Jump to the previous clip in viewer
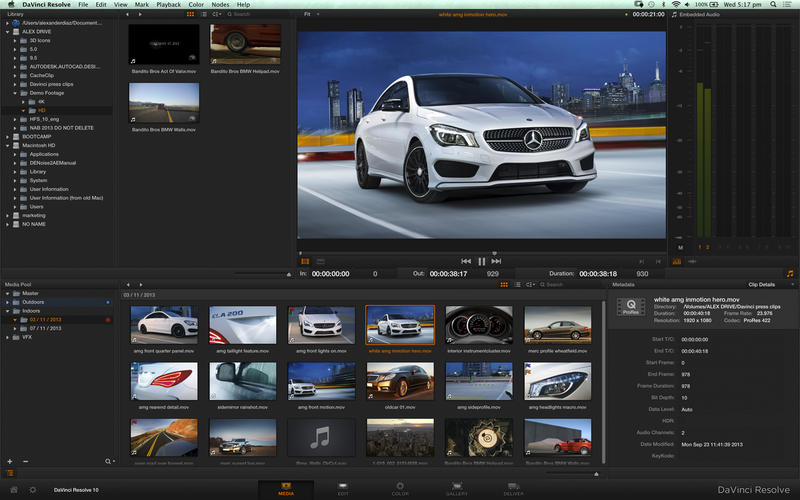 (x=466, y=261)
